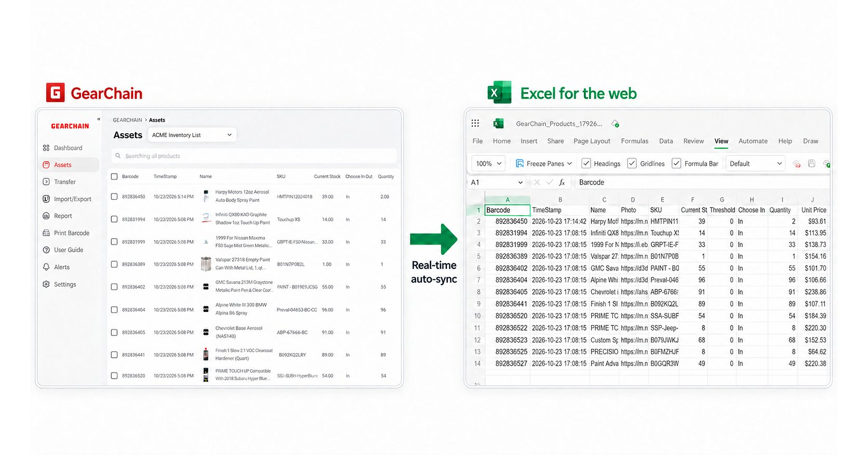Open the 100% zoom dropdown in Excel

(x=488, y=163)
